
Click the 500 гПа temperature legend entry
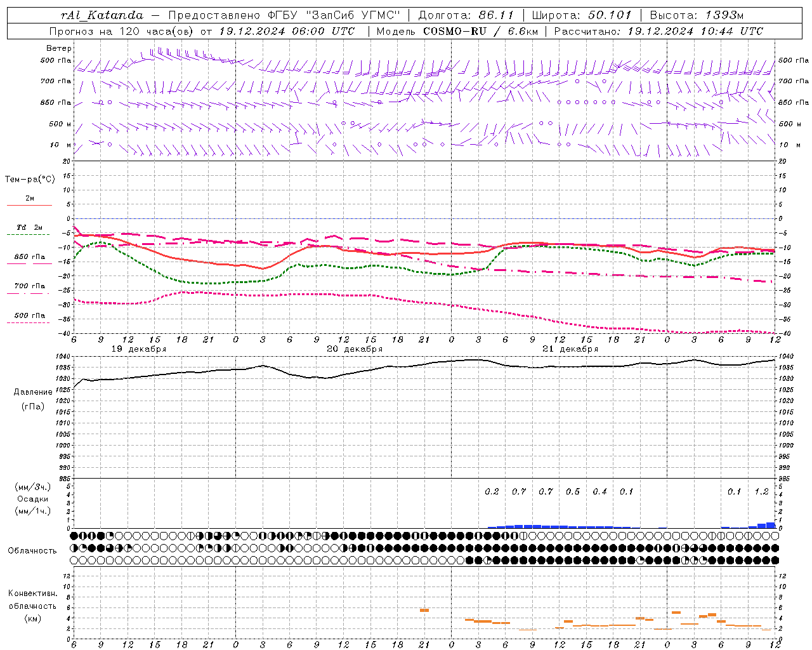coord(30,315)
